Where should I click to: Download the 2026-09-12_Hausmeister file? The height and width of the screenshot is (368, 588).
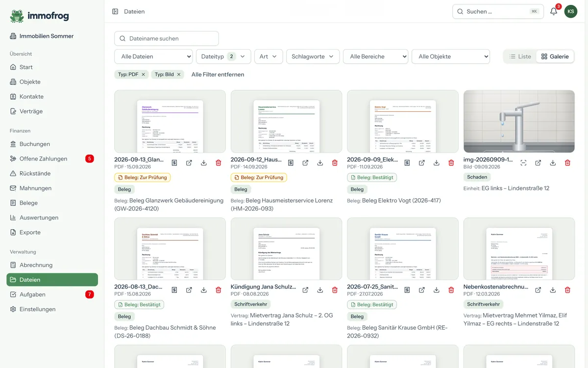[320, 163]
